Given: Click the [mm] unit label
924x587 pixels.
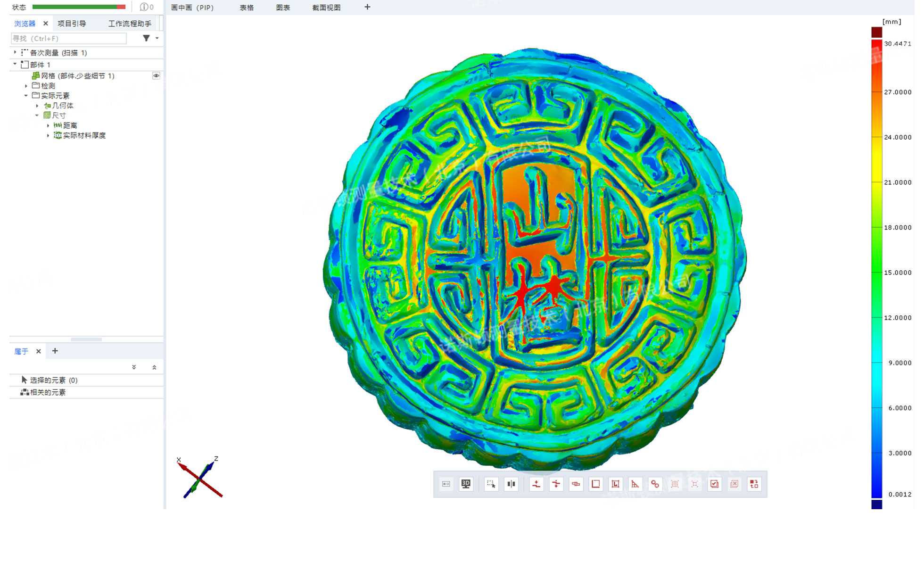Looking at the screenshot, I should tap(891, 22).
